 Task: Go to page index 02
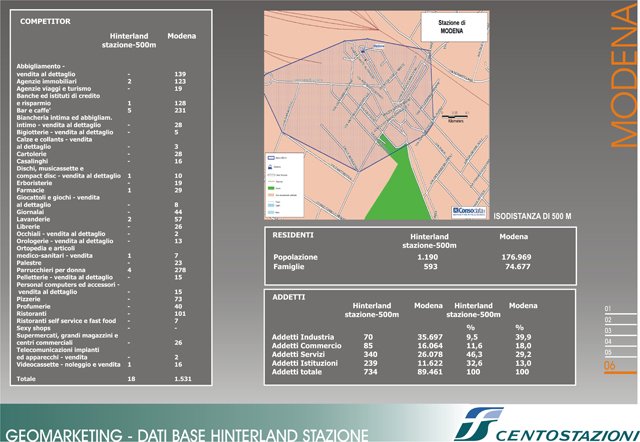pyautogui.click(x=608, y=320)
